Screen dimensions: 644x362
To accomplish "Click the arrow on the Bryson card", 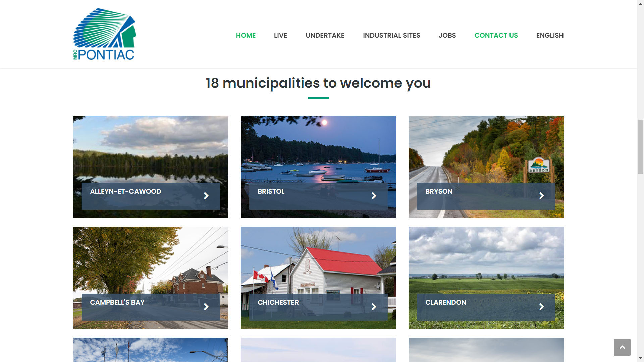I will coord(542,196).
